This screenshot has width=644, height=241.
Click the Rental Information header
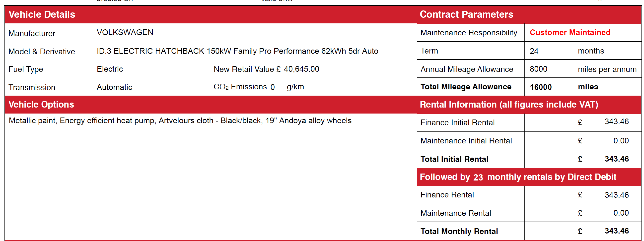point(509,104)
